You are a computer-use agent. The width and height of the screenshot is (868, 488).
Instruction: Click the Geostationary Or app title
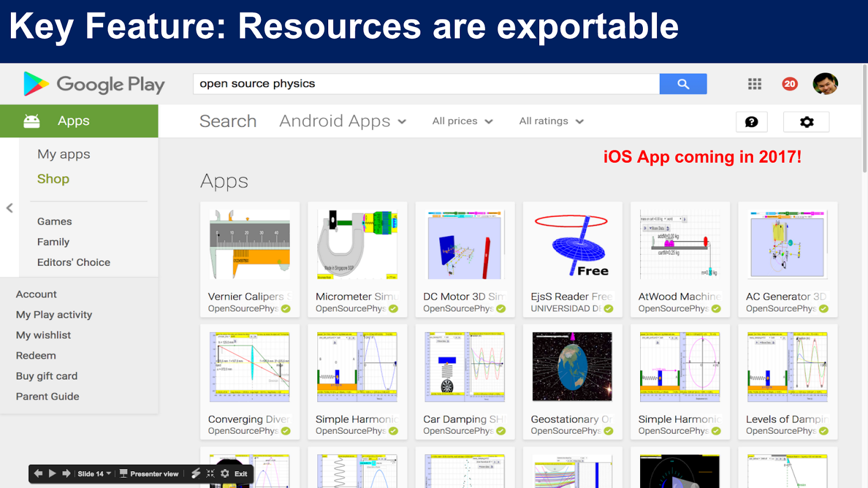[572, 419]
